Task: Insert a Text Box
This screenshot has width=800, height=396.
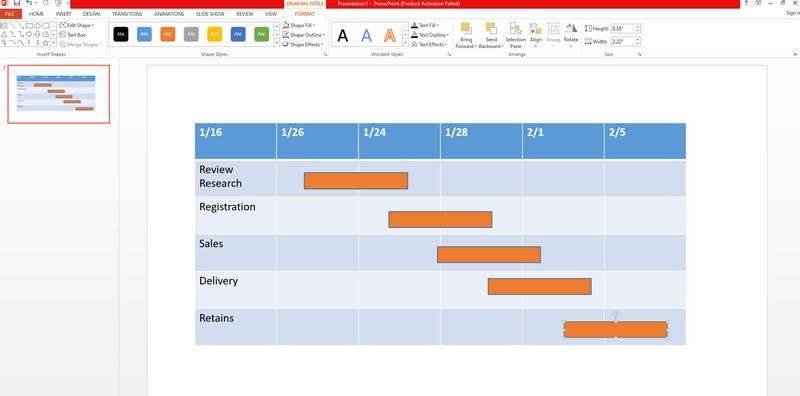Action: (x=72, y=35)
